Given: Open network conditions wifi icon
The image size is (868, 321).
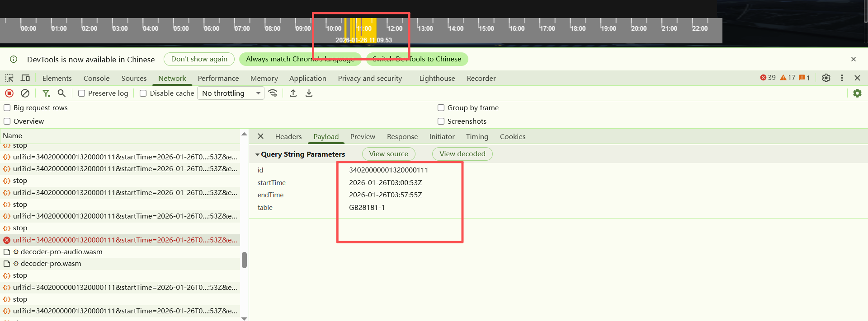Looking at the screenshot, I should (x=273, y=93).
